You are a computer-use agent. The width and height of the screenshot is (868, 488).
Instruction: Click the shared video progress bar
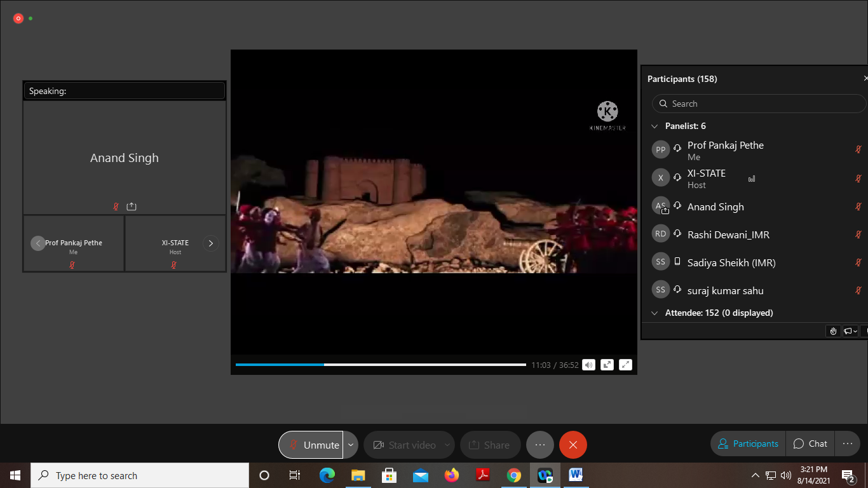coord(381,365)
